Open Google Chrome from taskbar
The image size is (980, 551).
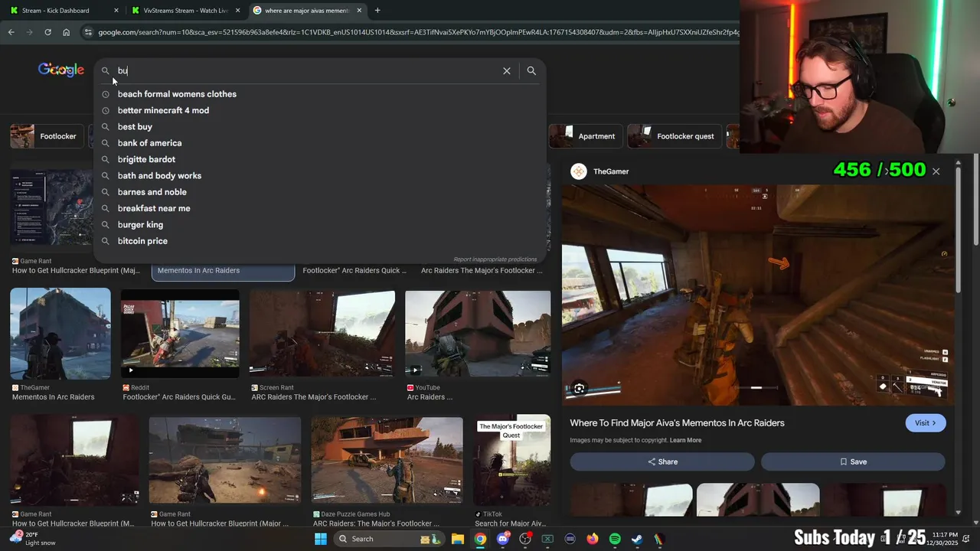tap(480, 539)
